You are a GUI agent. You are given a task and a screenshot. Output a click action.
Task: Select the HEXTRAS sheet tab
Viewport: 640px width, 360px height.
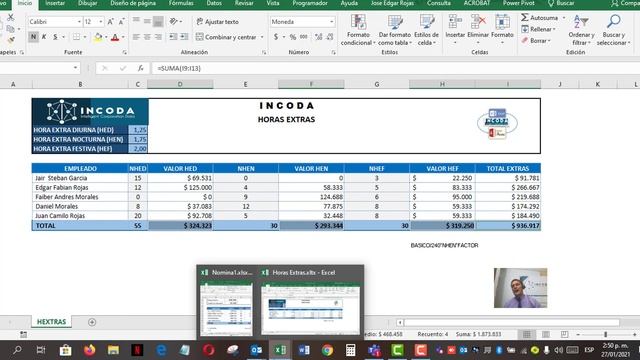[x=51, y=322]
